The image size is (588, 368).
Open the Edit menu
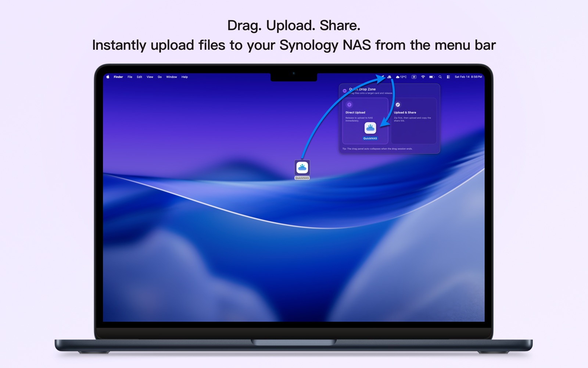[x=139, y=77]
